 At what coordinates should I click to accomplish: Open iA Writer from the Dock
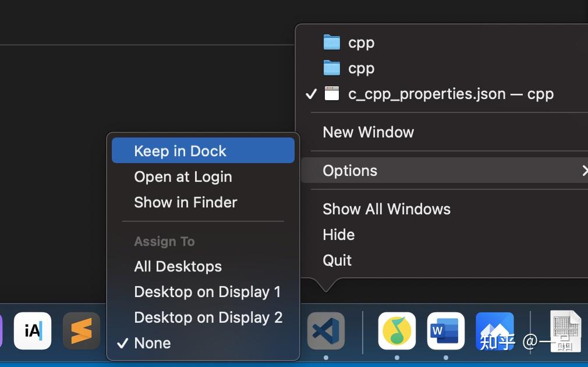tap(33, 331)
